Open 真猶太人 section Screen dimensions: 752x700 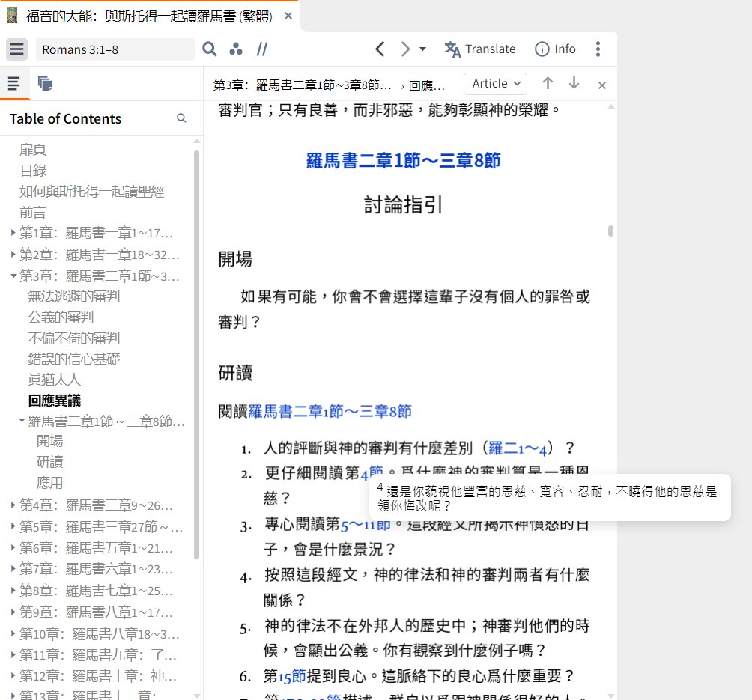pos(54,380)
